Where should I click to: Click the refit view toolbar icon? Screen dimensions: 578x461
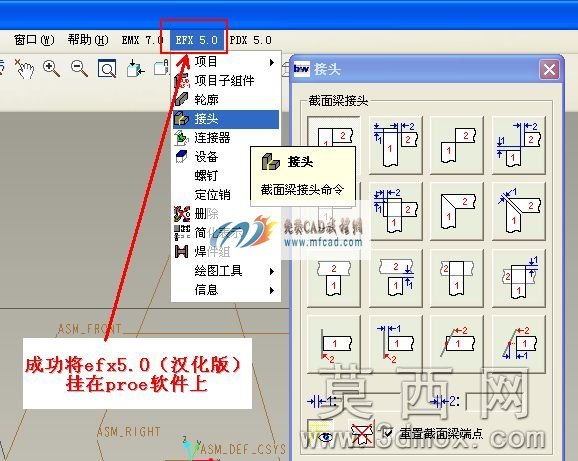(107, 69)
